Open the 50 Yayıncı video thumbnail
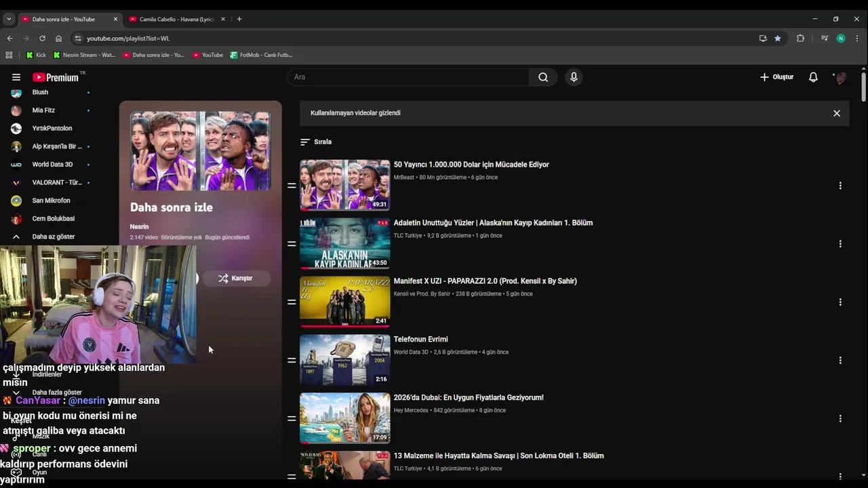 (344, 185)
